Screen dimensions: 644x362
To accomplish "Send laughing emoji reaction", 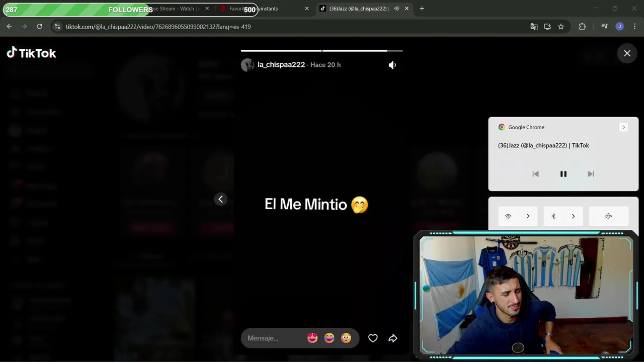I will click(x=329, y=338).
